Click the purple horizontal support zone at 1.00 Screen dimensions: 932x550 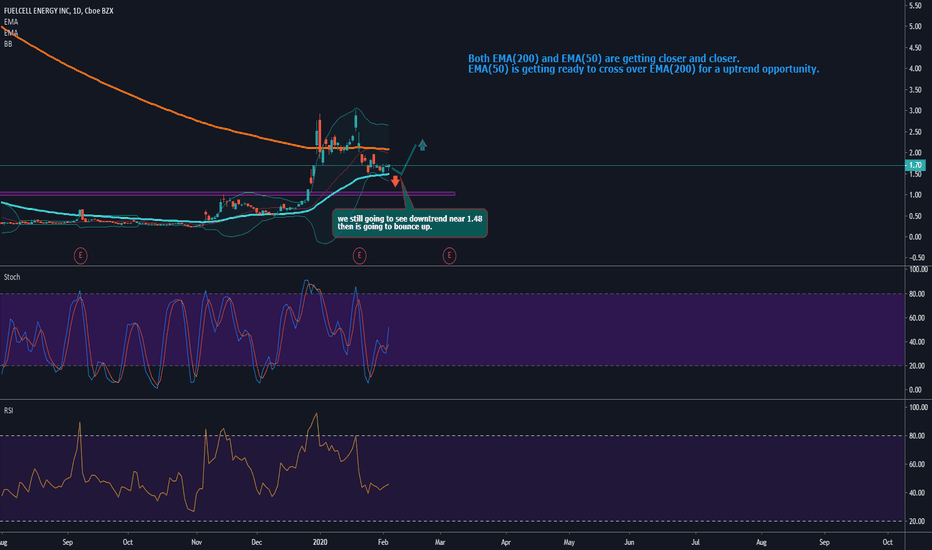click(228, 193)
